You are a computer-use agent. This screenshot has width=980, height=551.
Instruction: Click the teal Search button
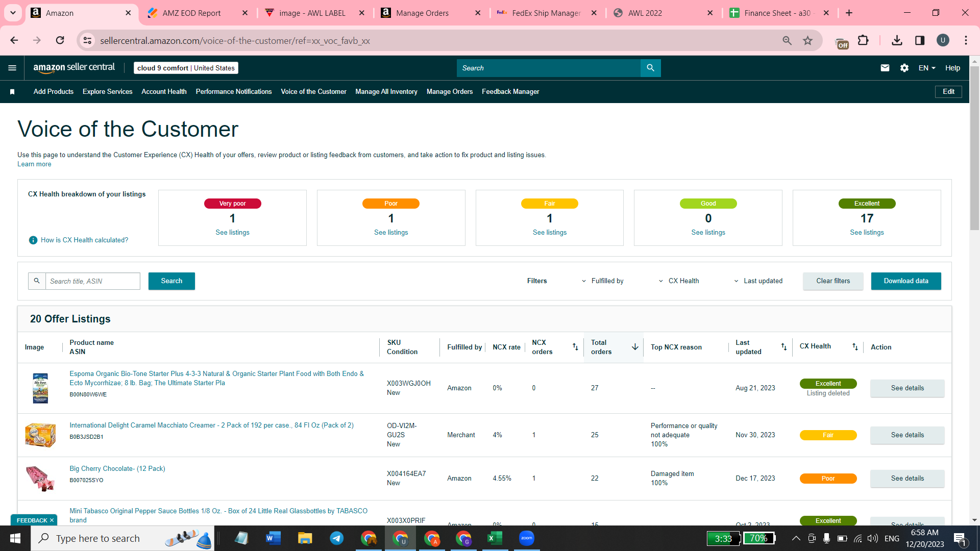tap(171, 281)
